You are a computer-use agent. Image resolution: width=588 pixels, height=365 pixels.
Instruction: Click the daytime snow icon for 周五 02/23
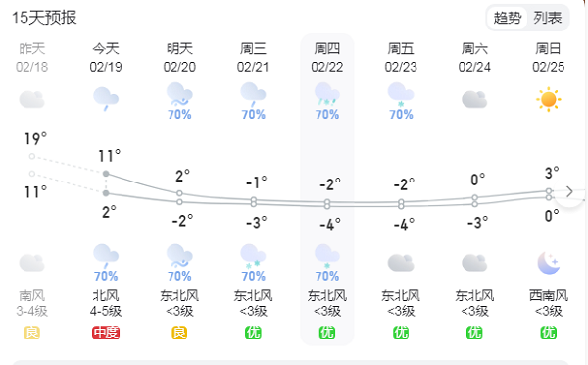point(401,94)
